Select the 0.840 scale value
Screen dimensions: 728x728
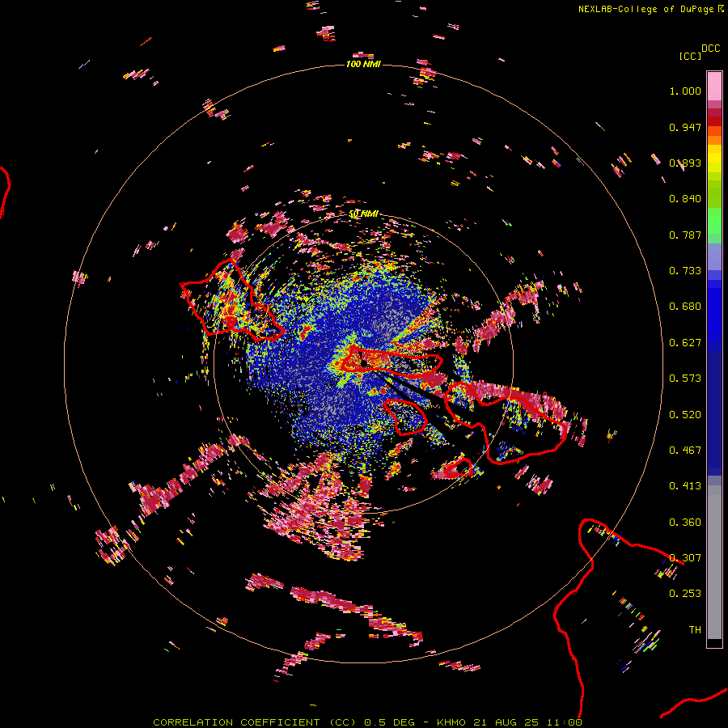click(685, 199)
